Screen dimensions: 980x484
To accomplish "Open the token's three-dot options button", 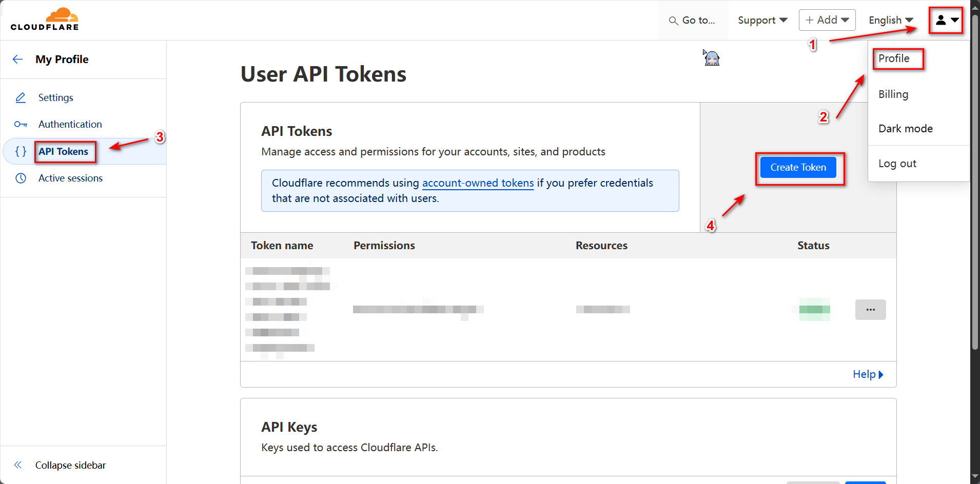I will pos(870,310).
